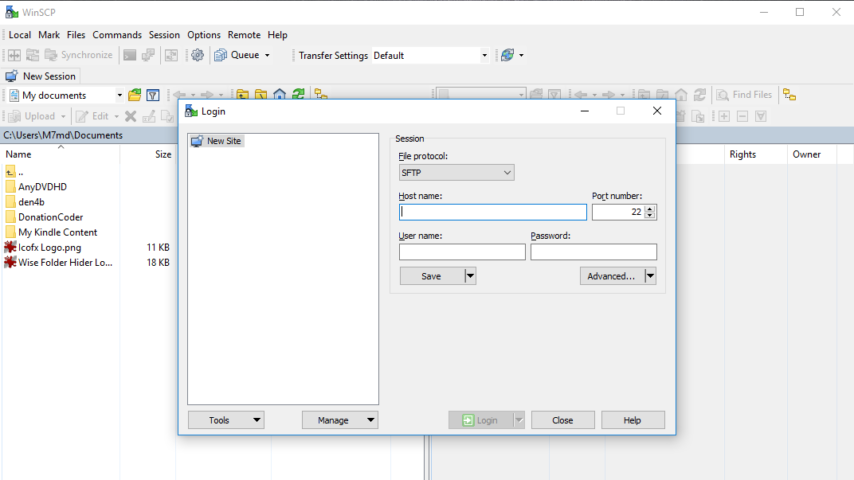Image resolution: width=854 pixels, height=480 pixels.
Task: Select New Site in the Login dialog
Action: (216, 141)
